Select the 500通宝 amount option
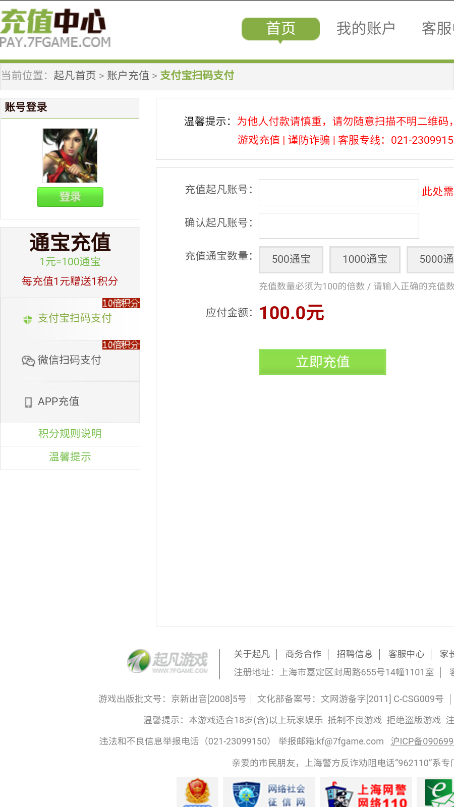This screenshot has width=454, height=807. coord(291,259)
